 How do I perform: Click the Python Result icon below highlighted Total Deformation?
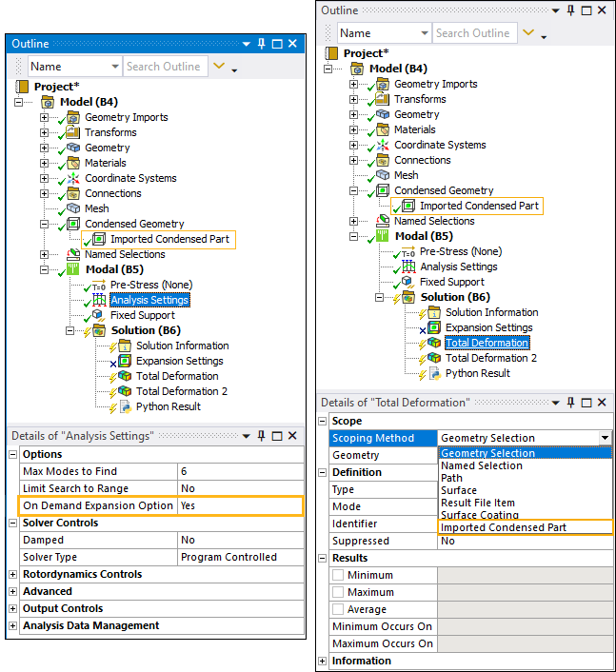click(433, 373)
